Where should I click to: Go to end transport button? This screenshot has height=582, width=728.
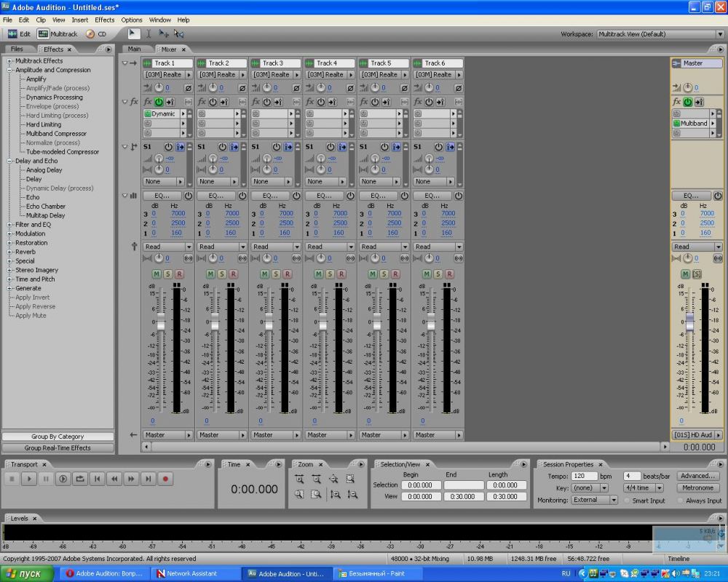click(148, 479)
